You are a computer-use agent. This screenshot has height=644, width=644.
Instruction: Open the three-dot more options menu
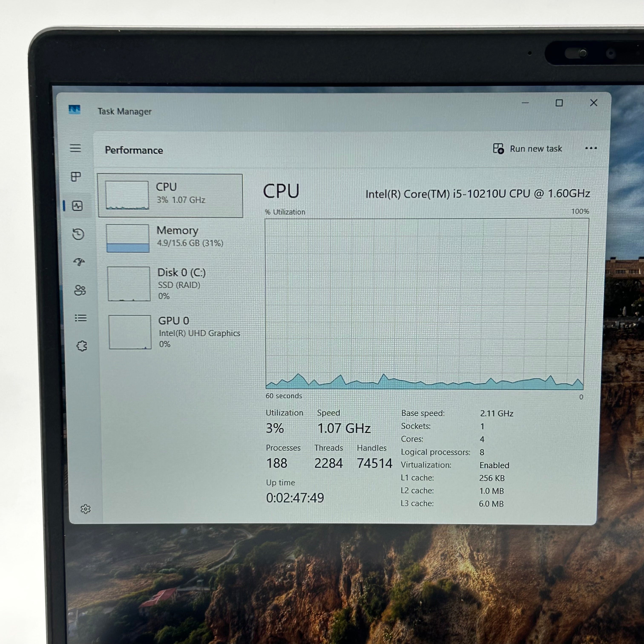click(591, 148)
